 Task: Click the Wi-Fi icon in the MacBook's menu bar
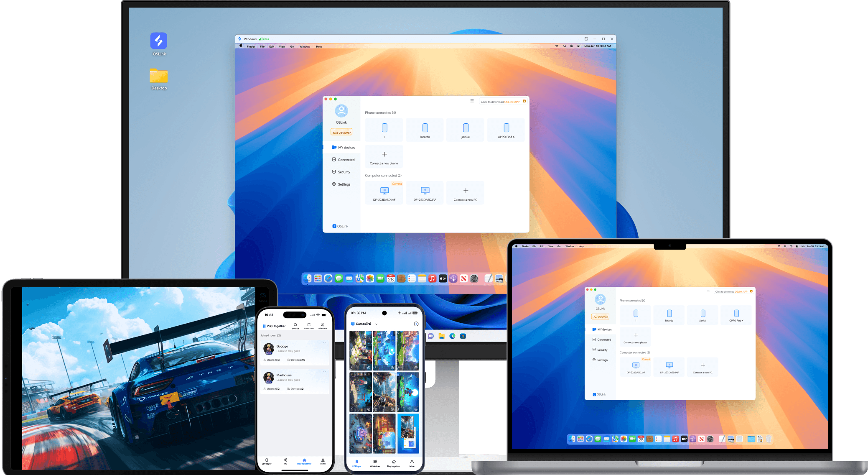pyautogui.click(x=779, y=246)
